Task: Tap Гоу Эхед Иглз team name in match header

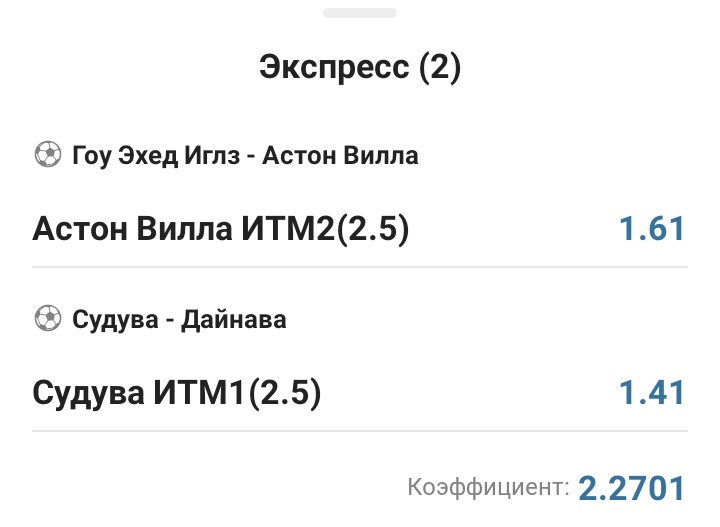Action: (160, 155)
